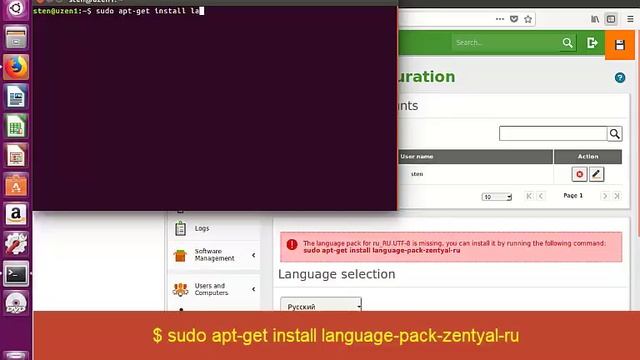Image resolution: width=640 pixels, height=360 pixels.
Task: Go to previous page of user table
Action: pyautogui.click(x=541, y=196)
